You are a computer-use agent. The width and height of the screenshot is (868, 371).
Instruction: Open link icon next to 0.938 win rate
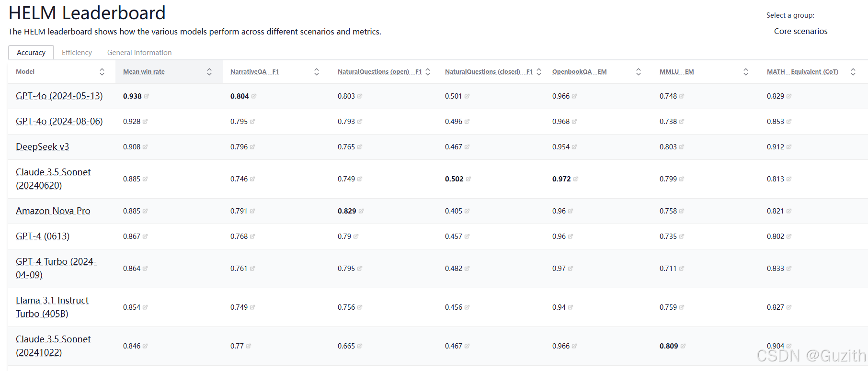coord(147,96)
